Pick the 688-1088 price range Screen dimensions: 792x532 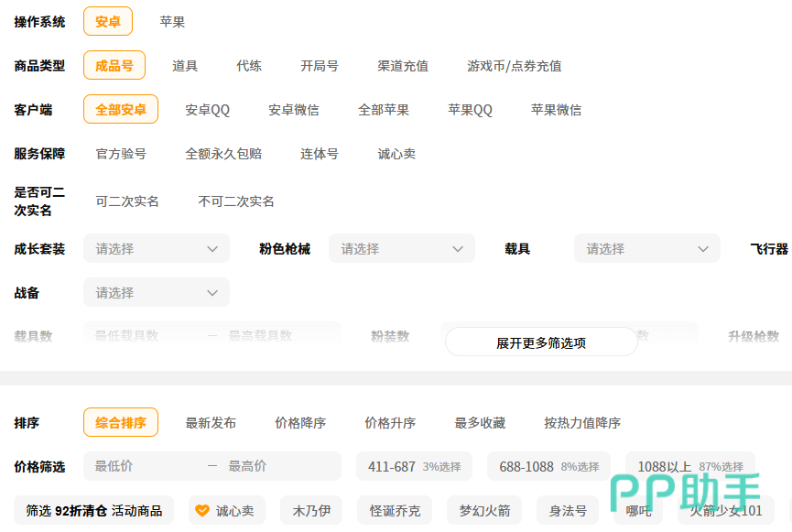pyautogui.click(x=549, y=466)
